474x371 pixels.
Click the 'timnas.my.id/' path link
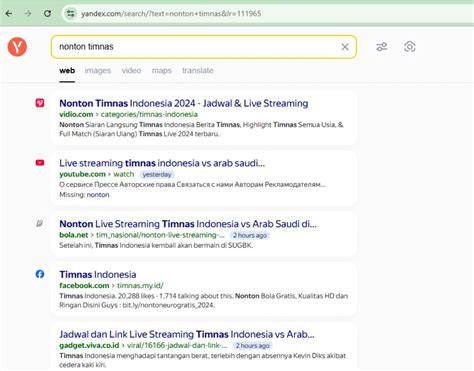click(140, 286)
